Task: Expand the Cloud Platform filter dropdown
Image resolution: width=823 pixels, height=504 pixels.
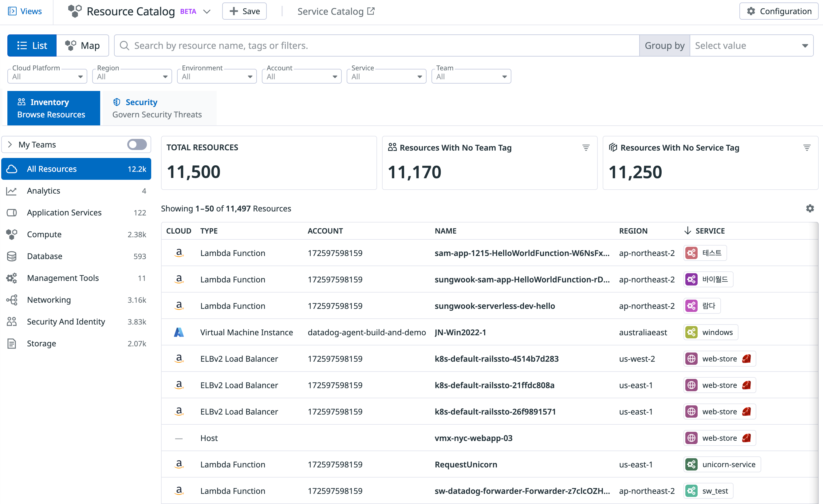Action: pyautogui.click(x=47, y=76)
